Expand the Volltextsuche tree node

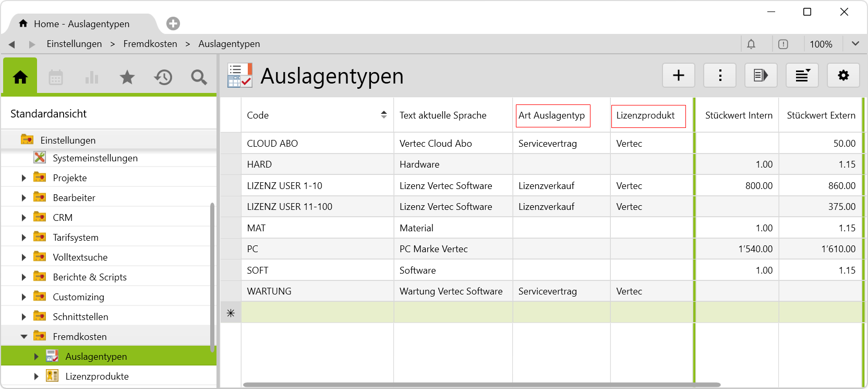pos(23,257)
